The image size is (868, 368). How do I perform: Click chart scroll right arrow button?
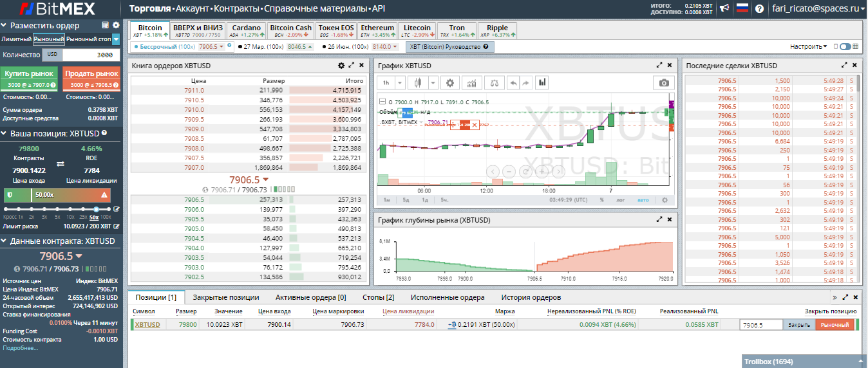[x=558, y=171]
